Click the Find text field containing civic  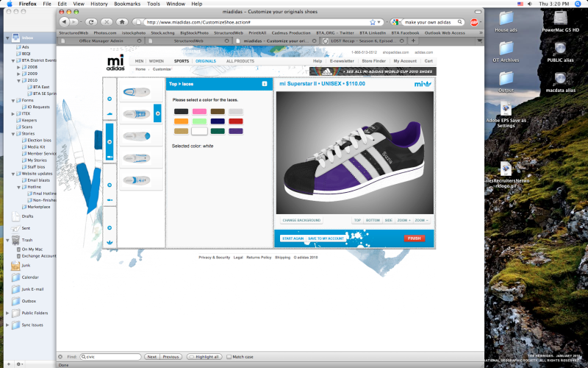tap(111, 357)
